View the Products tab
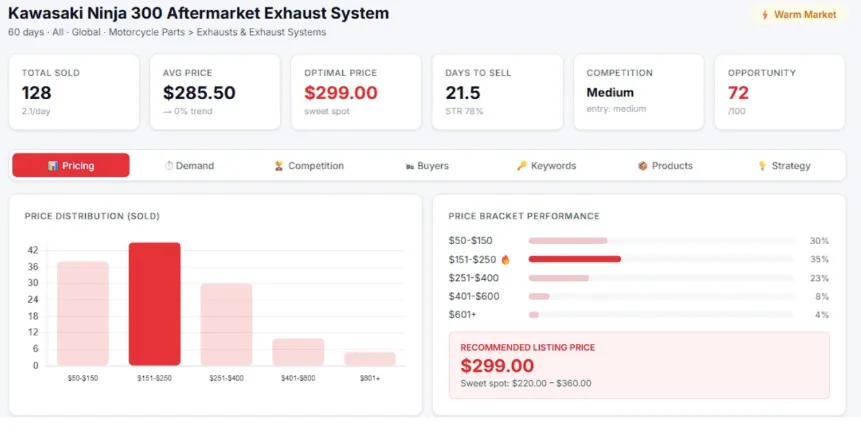This screenshot has height=432, width=861. click(x=665, y=165)
